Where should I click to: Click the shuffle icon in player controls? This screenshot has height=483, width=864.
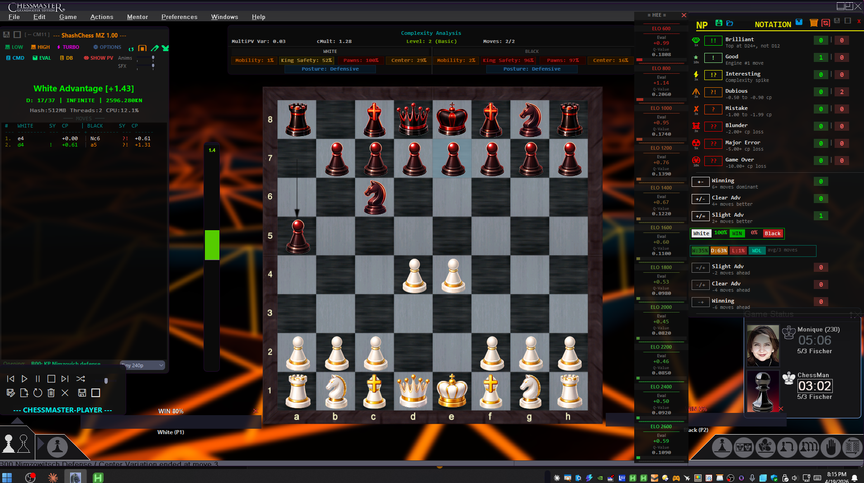tap(80, 379)
